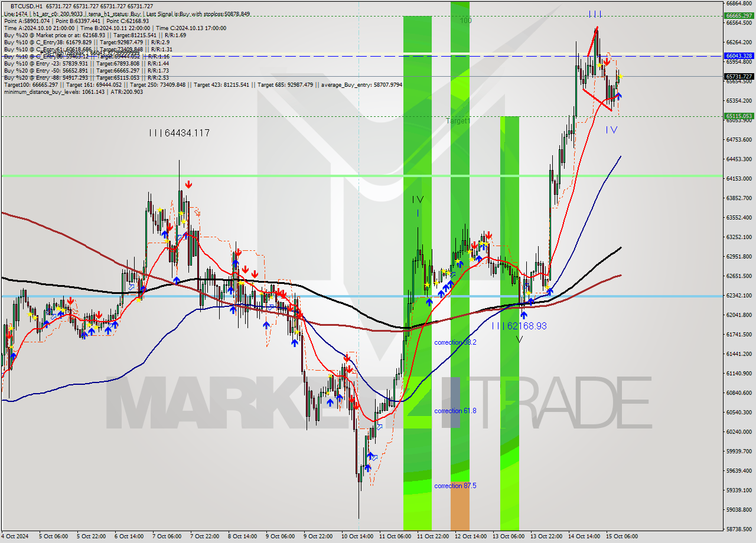Click the 60240.000 price axis value
This screenshot has width=756, height=543.
738,431
